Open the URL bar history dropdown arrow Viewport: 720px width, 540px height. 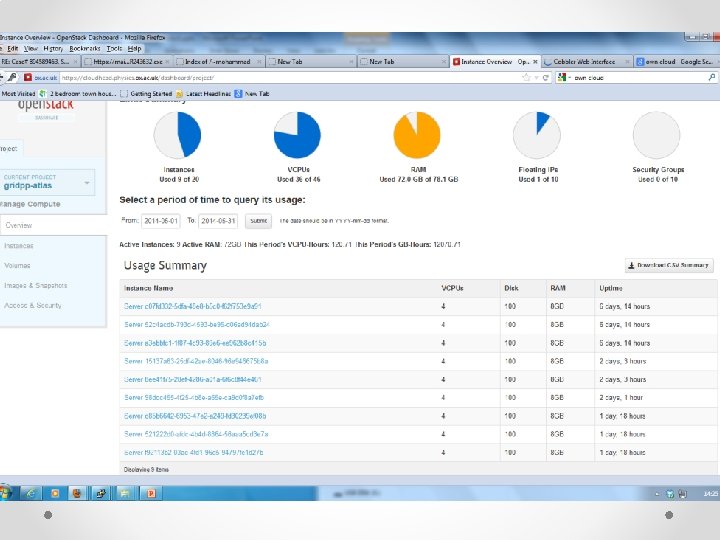(536, 78)
